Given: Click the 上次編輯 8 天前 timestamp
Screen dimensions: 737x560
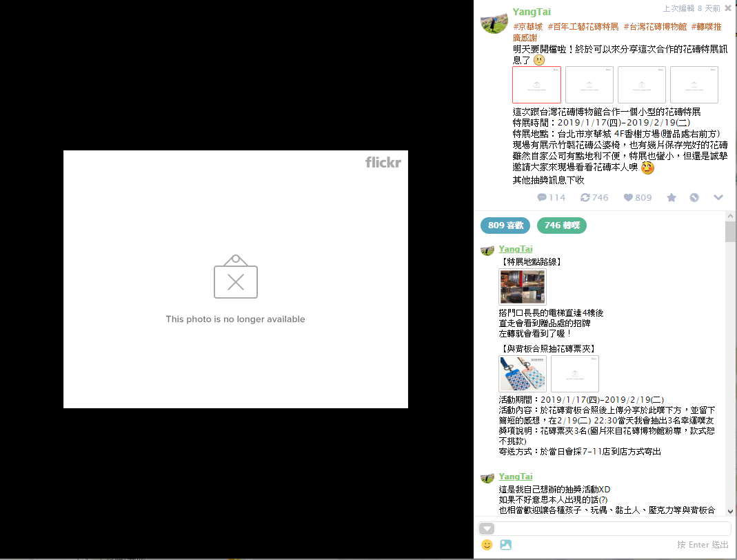Looking at the screenshot, I should point(691,8).
